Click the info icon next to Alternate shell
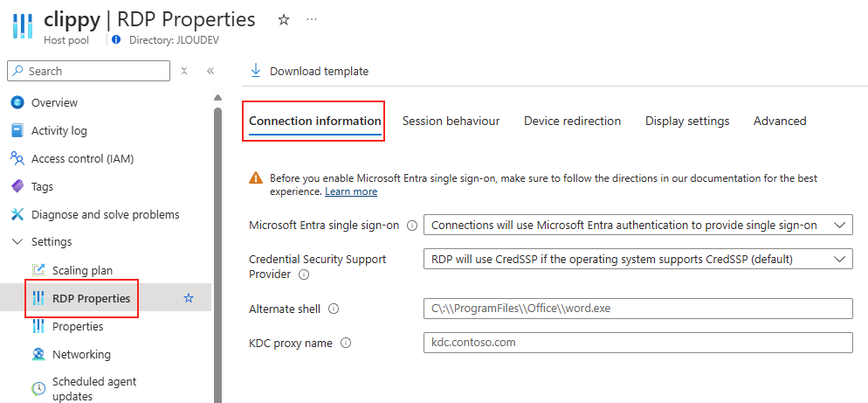868x403 pixels. [334, 309]
